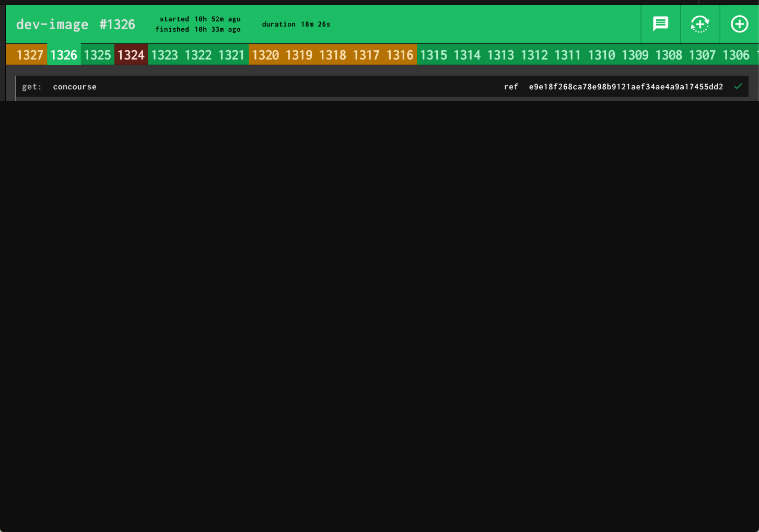Viewport: 759px width, 532px height.
Task: Open build 1308 tab
Action: click(669, 55)
